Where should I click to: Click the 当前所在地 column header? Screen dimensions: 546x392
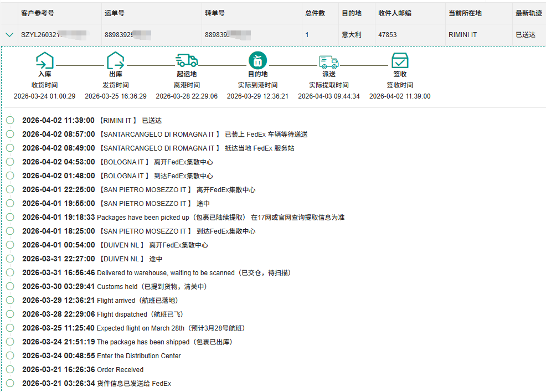(466, 13)
